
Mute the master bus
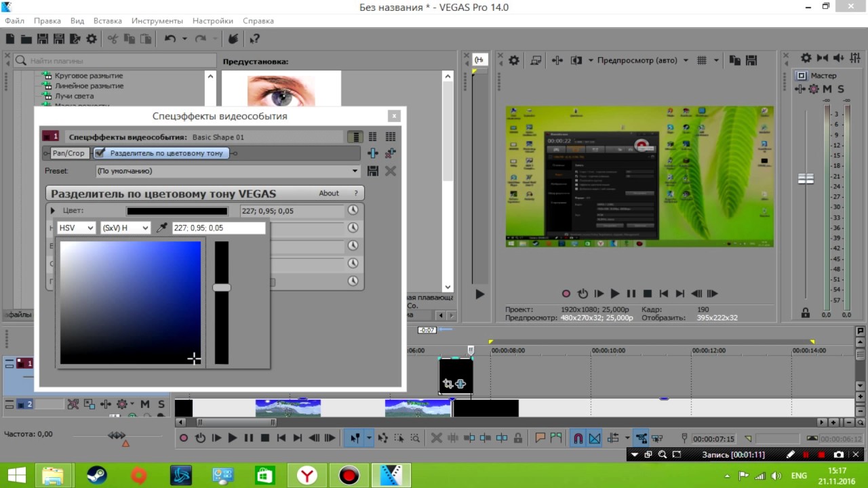tap(827, 89)
